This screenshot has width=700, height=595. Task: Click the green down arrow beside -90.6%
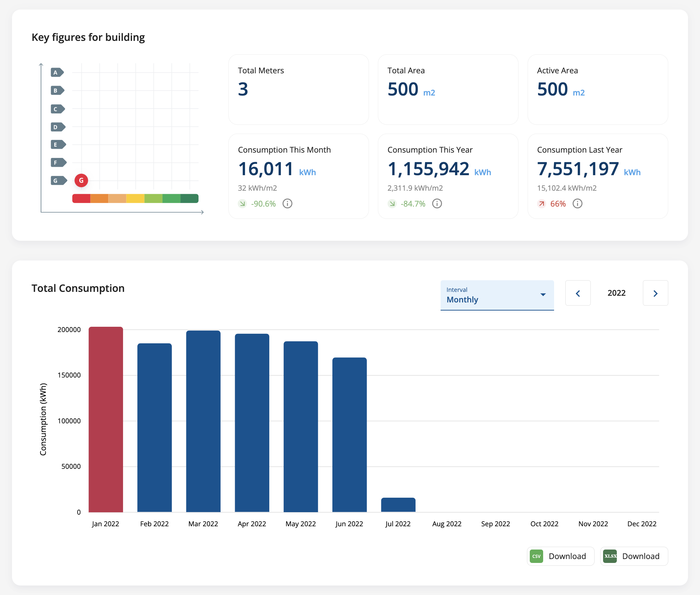click(242, 204)
